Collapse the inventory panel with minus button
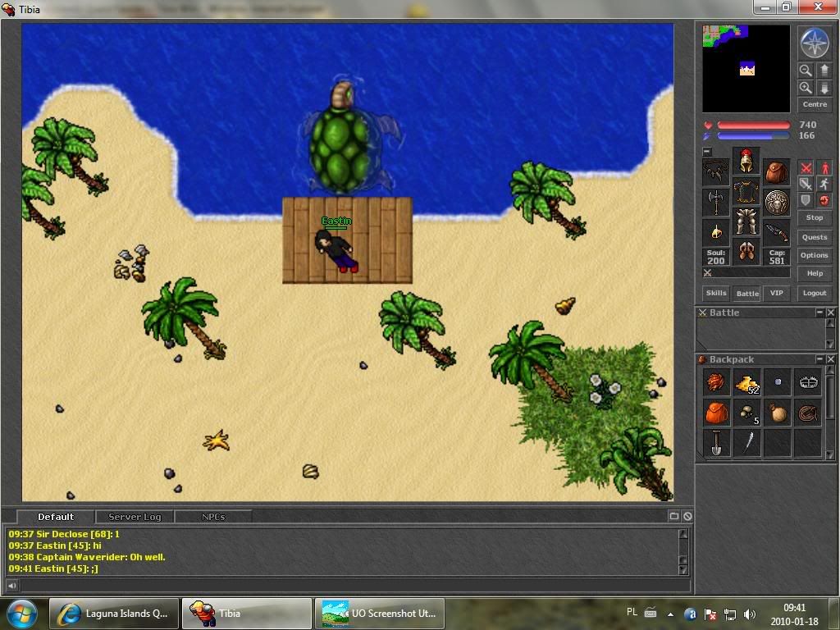This screenshot has width=840, height=630. [707, 152]
